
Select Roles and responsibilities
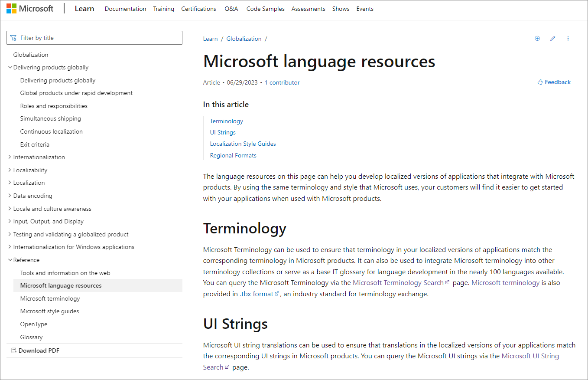point(54,106)
